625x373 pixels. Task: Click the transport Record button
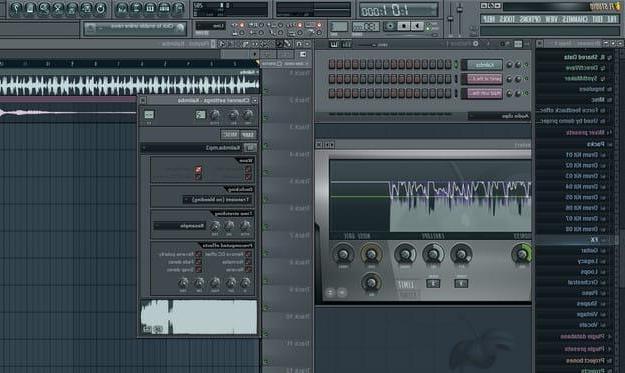pos(391,26)
